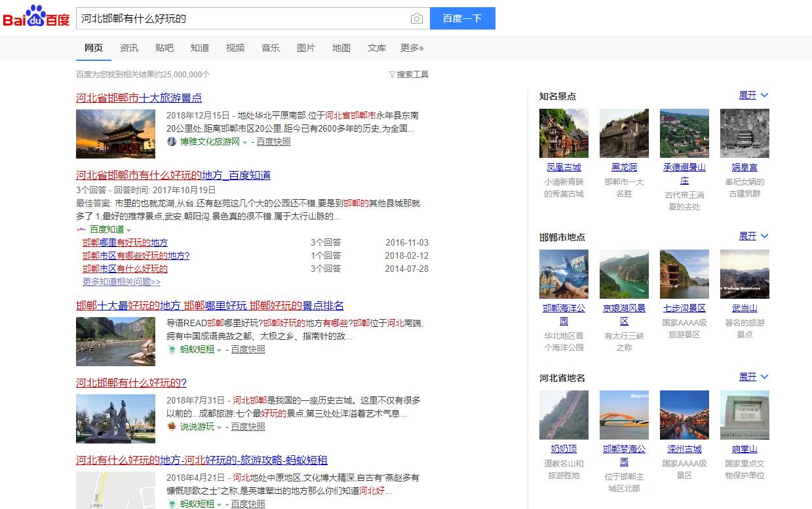
Task: Open the 视频 search tab
Action: point(235,48)
